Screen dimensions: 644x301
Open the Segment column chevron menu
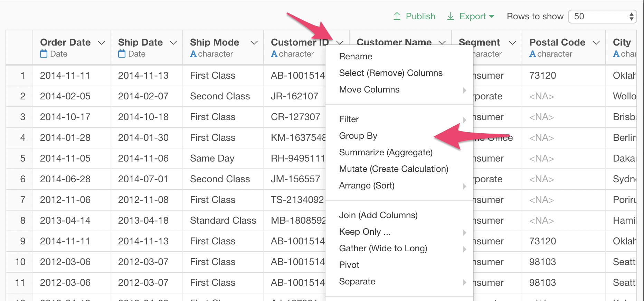[512, 42]
